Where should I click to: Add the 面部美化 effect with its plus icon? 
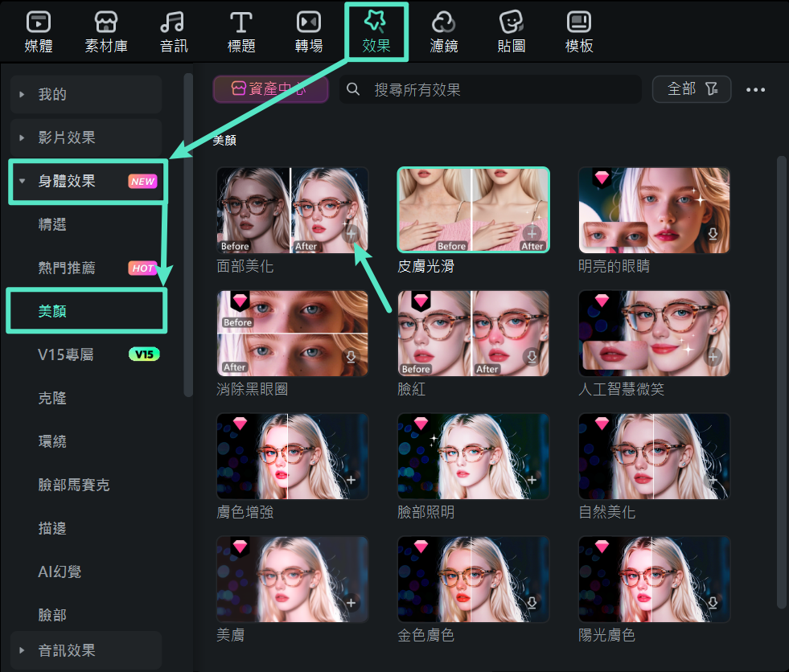[x=351, y=234]
